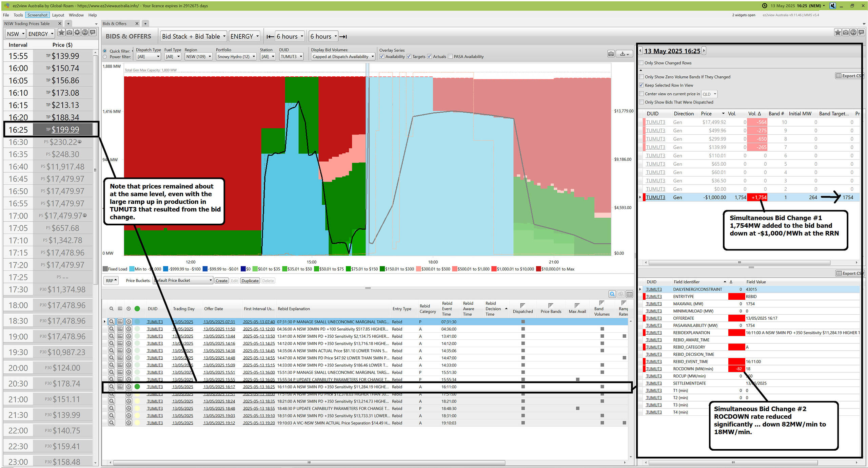Enable Only Show Zero Volume Bands If They Changed
Screen dimensions: 868x468
point(641,77)
